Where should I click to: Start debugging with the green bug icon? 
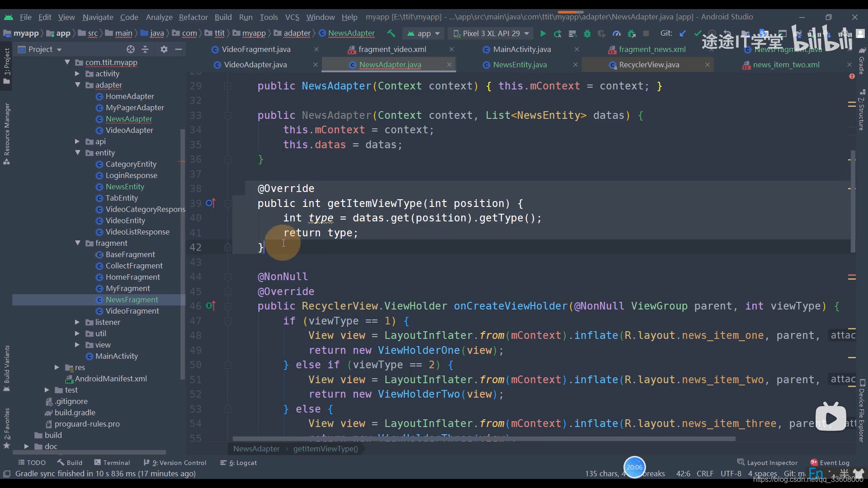click(x=587, y=33)
